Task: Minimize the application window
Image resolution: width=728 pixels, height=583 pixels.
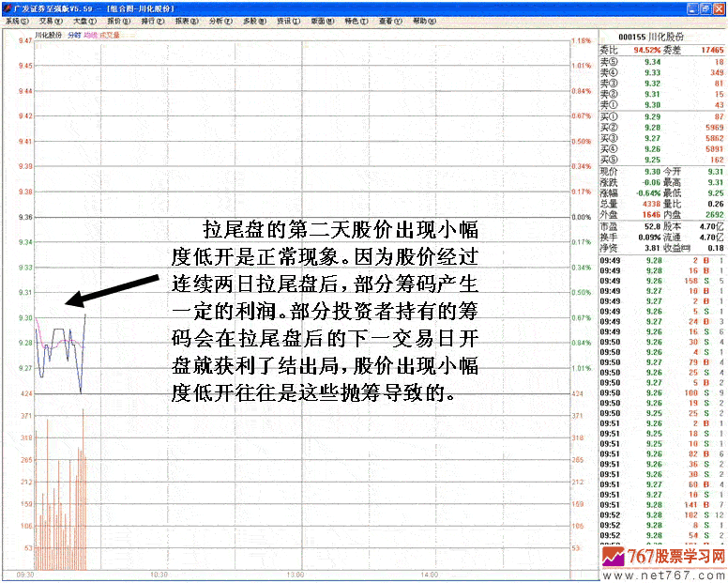Action: tap(691, 8)
